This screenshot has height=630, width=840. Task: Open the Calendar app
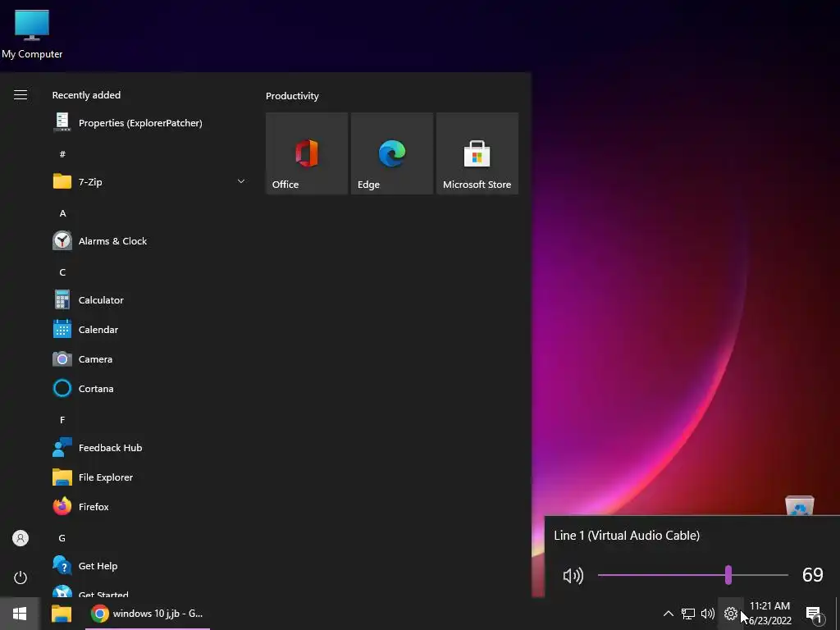pyautogui.click(x=150, y=330)
